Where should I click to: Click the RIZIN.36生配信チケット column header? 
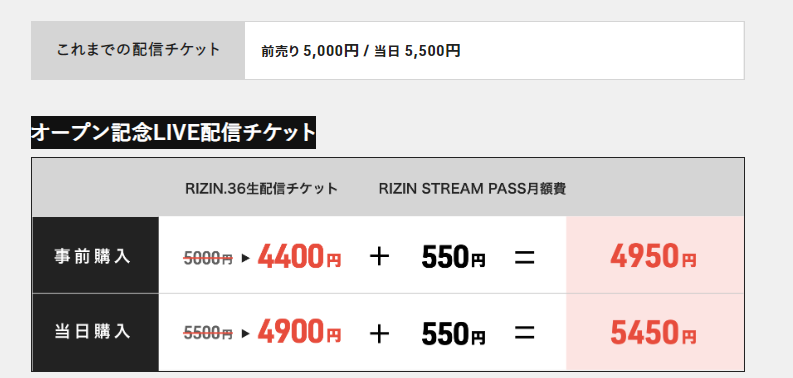(x=261, y=189)
